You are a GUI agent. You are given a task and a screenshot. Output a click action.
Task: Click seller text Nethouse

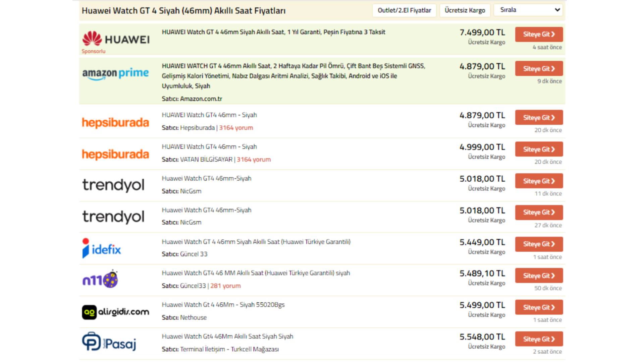tap(194, 317)
